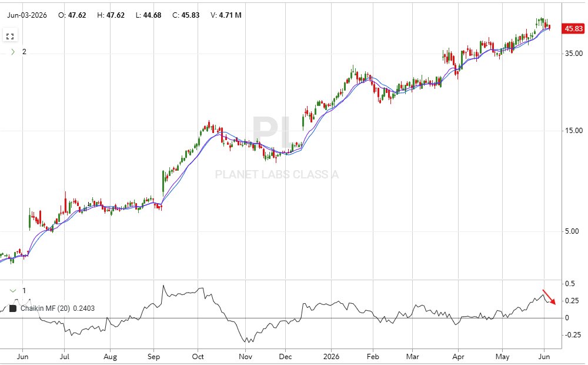Click the -0.25 indicator axis label

coord(572,335)
